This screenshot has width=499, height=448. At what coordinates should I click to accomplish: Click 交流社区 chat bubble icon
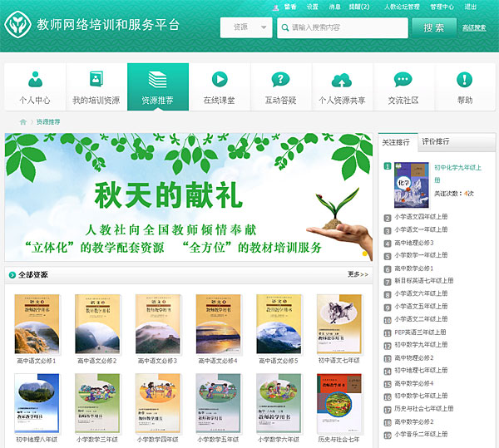click(403, 80)
